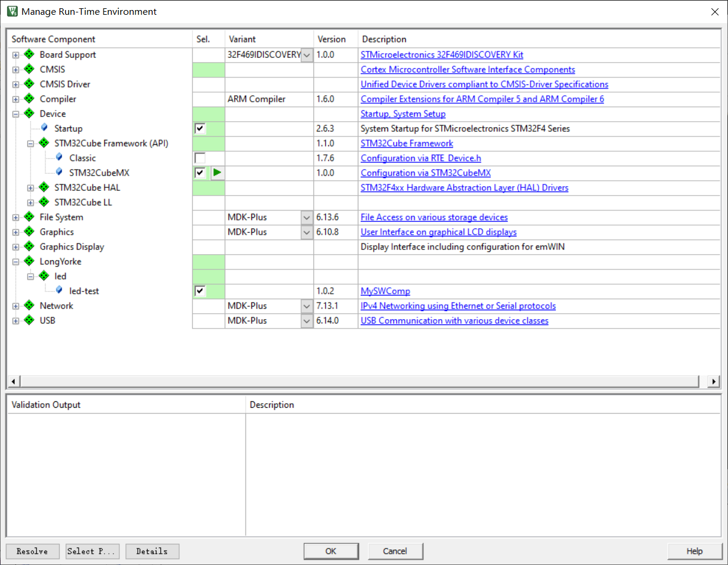Expand the CMSIS tree node
The width and height of the screenshot is (728, 565).
(16, 70)
